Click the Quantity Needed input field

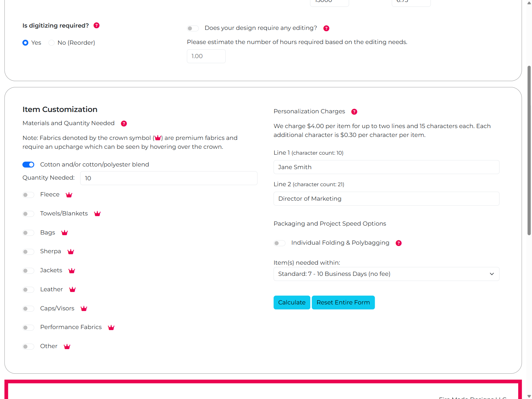(x=168, y=178)
